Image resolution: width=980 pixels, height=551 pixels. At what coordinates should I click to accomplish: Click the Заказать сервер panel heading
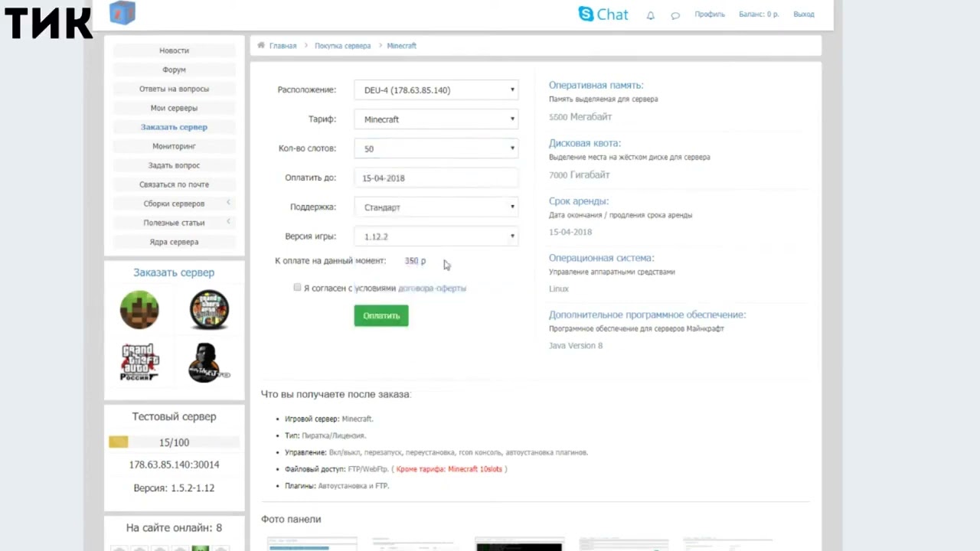174,272
